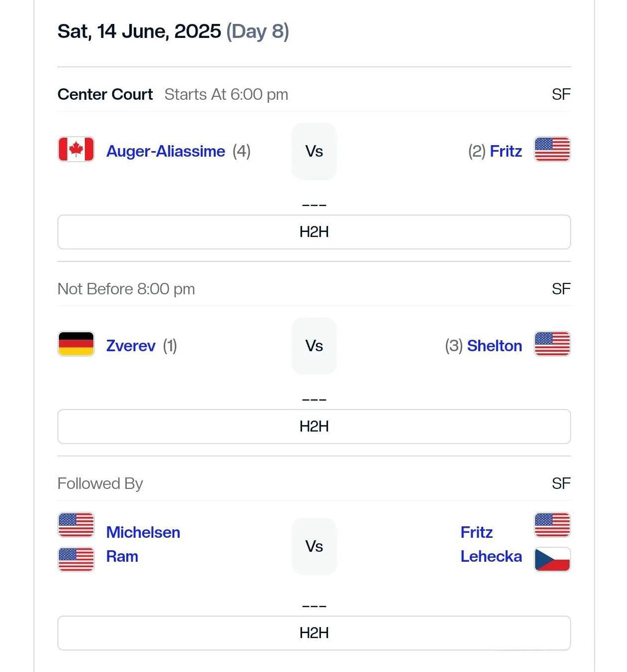Image resolution: width=627 pixels, height=672 pixels.
Task: Click the USA flag beside doubles player Fritz
Action: pos(552,525)
